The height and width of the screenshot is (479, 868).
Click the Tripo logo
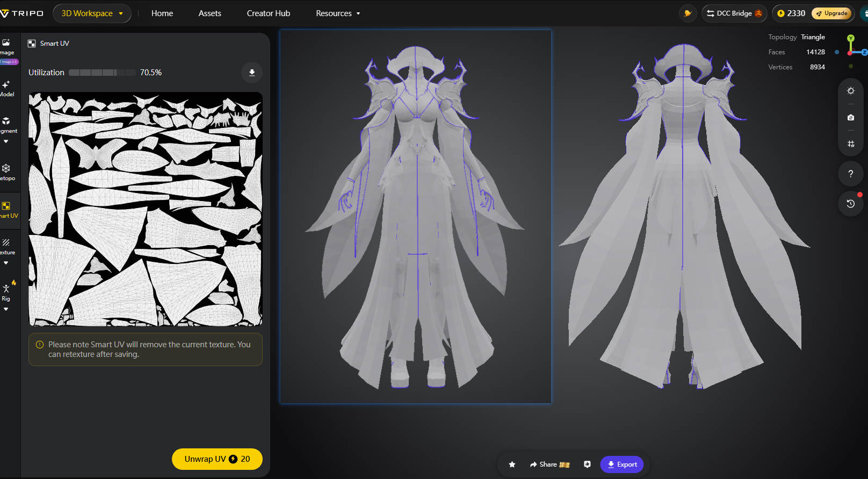coord(21,13)
